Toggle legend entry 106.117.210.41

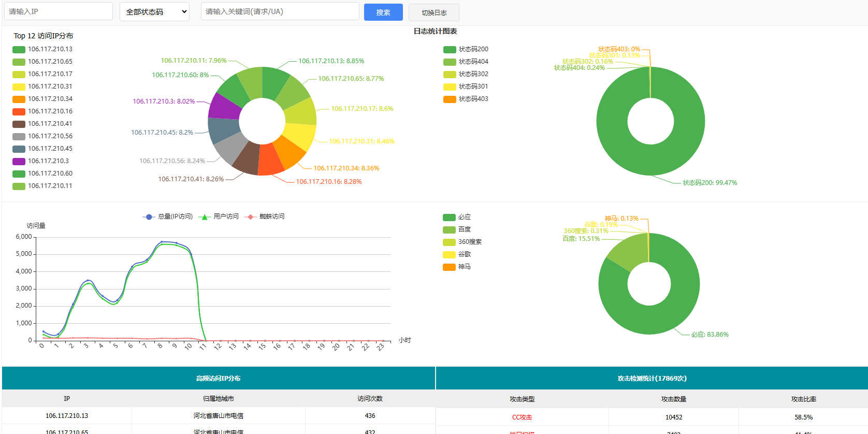click(x=42, y=124)
